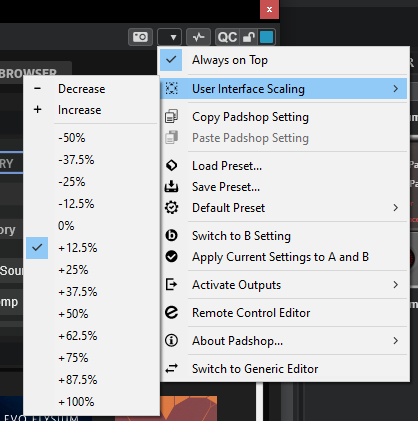Expand the Activate Outputs submenu arrow
Screen dimensions: 418x421
(x=395, y=285)
